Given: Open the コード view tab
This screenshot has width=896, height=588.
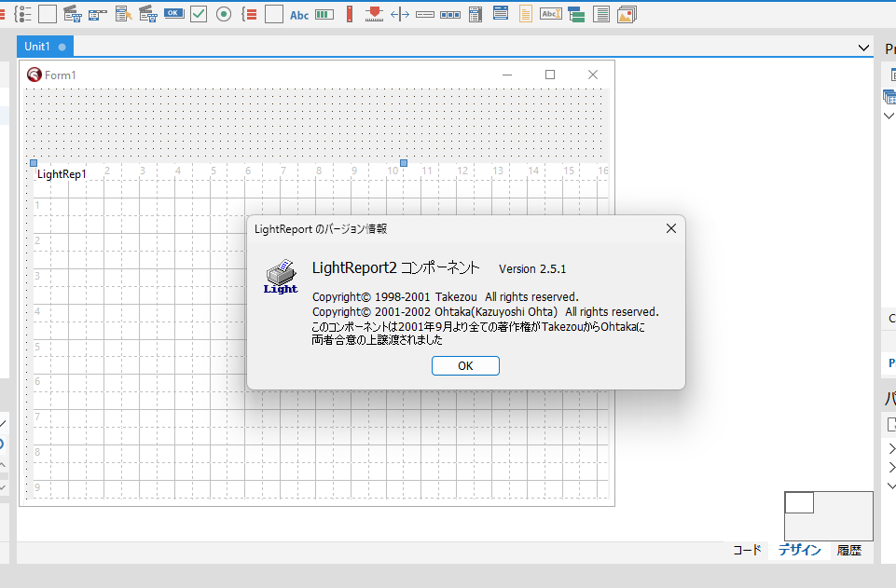Looking at the screenshot, I should [x=747, y=550].
